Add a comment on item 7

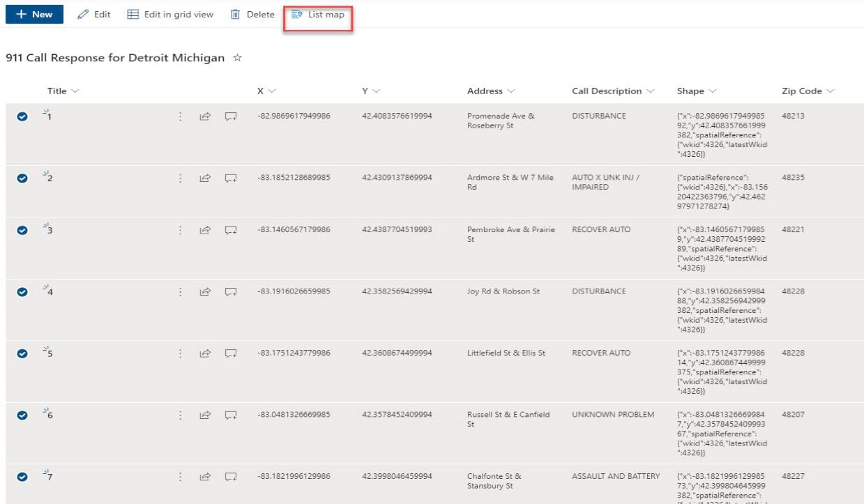[x=231, y=477]
